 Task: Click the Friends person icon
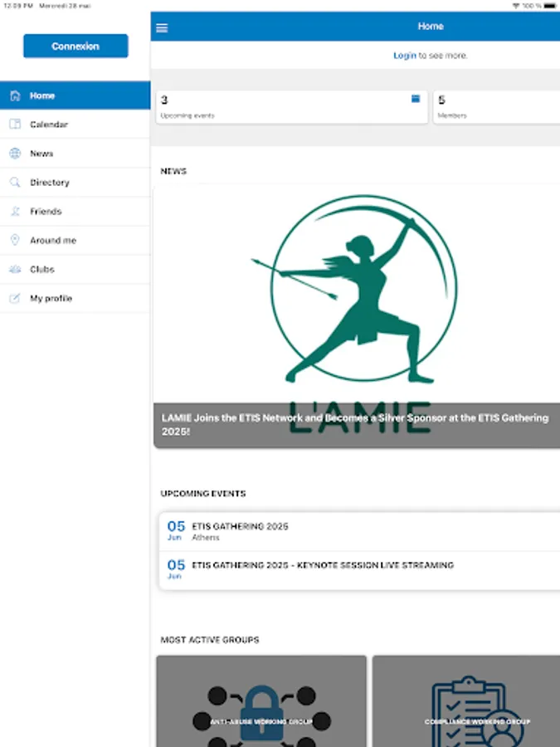15,211
